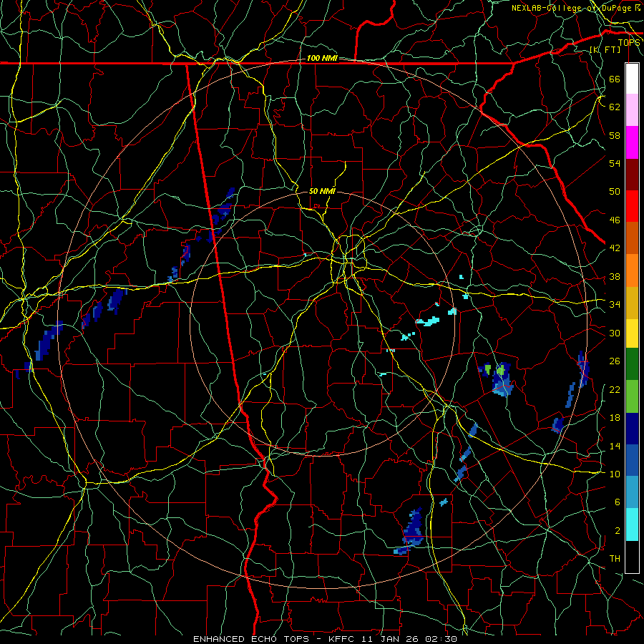Click the '50' legend value
The height and width of the screenshot is (644, 644).
tap(615, 192)
